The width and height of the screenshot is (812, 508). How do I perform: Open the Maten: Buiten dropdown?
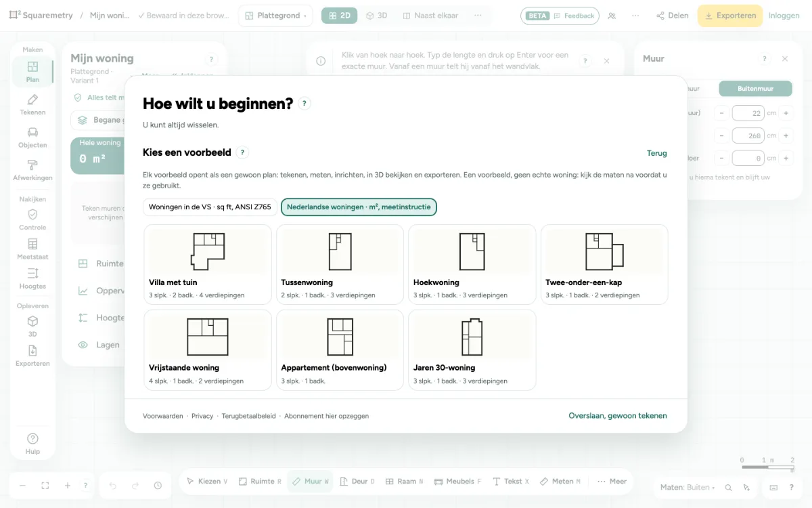687,487
